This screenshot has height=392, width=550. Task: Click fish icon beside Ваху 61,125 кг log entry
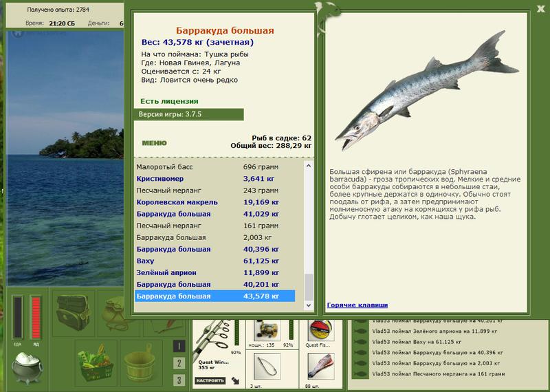pos(360,342)
